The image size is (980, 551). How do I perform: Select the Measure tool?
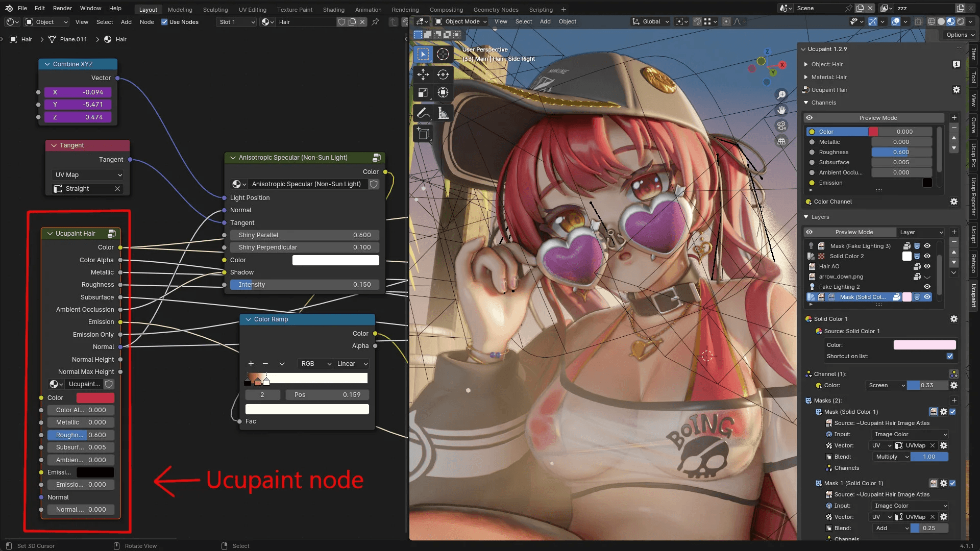(443, 113)
